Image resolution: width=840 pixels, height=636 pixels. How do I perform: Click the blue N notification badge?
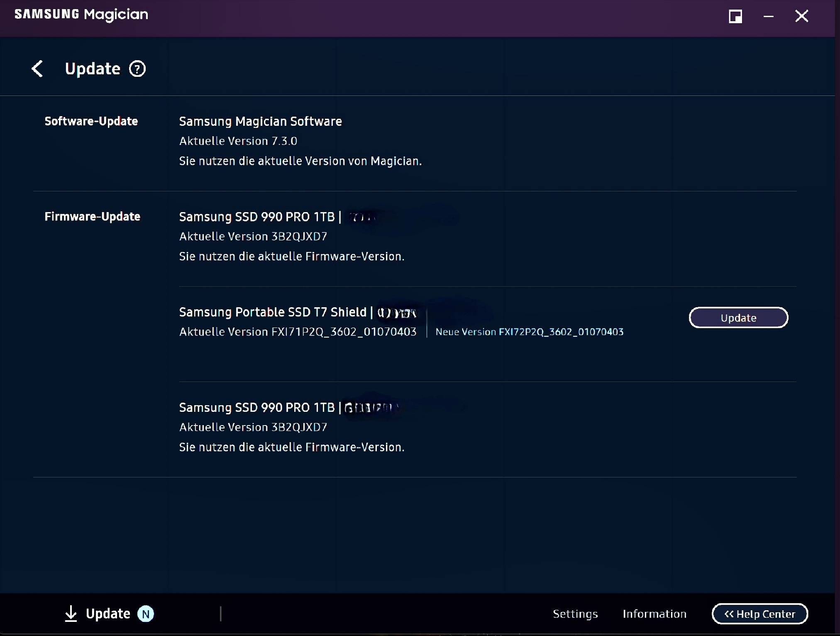coord(146,614)
